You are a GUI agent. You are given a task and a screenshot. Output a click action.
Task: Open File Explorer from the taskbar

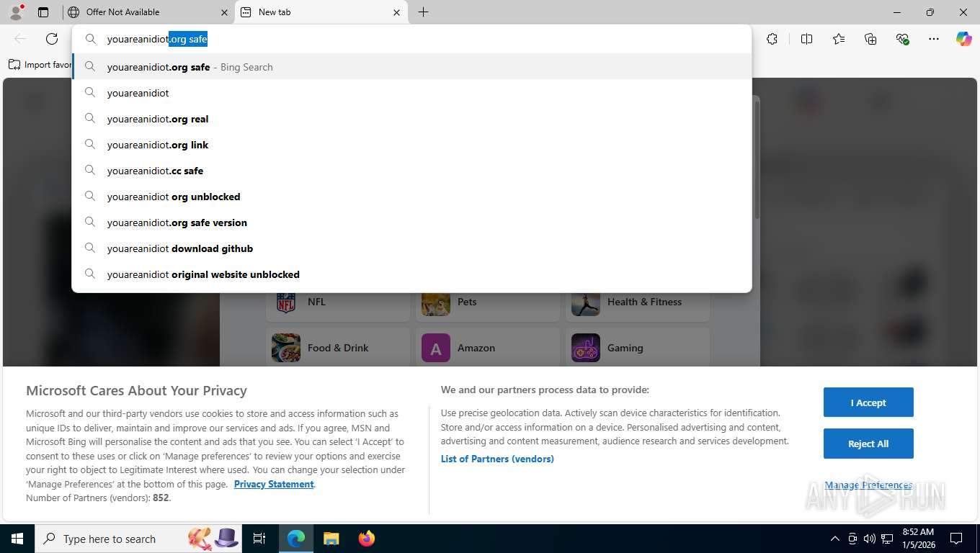tap(331, 539)
